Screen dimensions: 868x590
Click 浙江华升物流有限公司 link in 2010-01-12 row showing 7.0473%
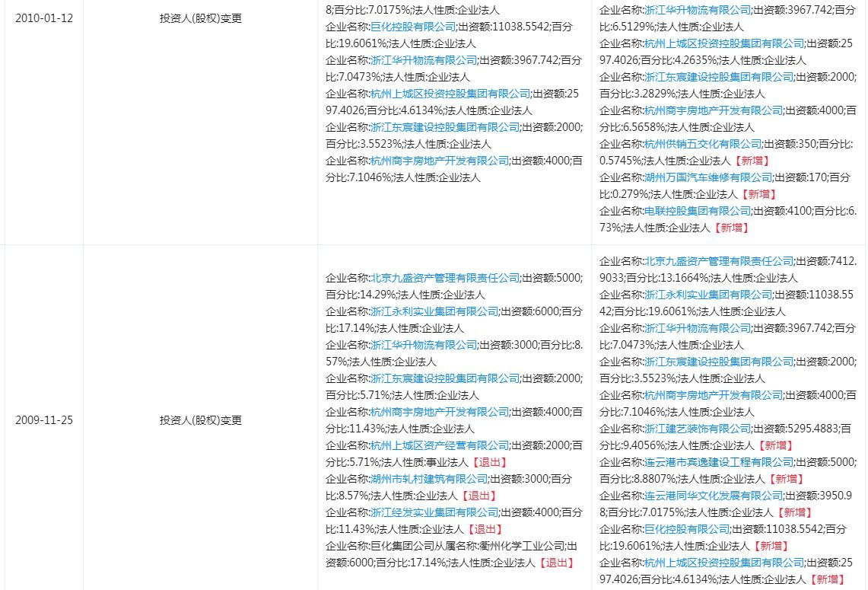click(x=424, y=60)
